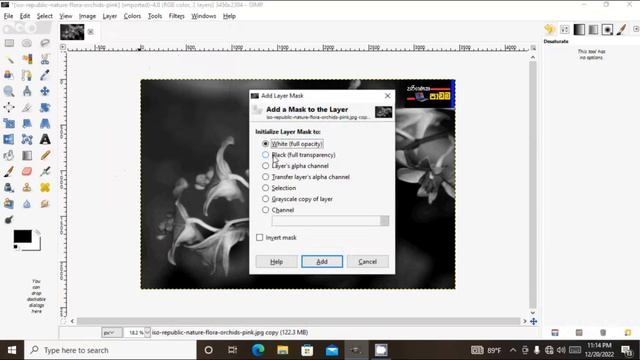Image resolution: width=640 pixels, height=360 pixels.
Task: Open the Filters menu
Action: (x=176, y=16)
